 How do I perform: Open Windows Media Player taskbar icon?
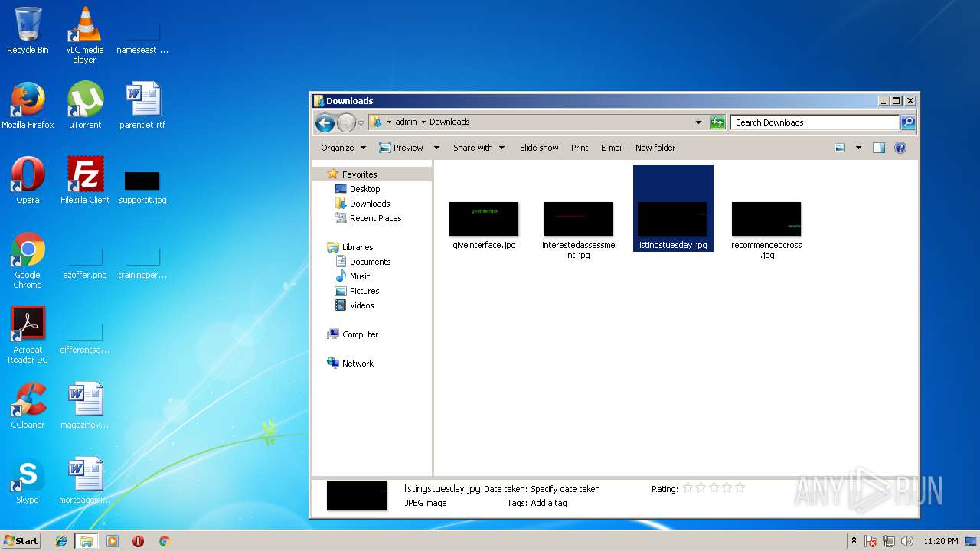[x=113, y=541]
